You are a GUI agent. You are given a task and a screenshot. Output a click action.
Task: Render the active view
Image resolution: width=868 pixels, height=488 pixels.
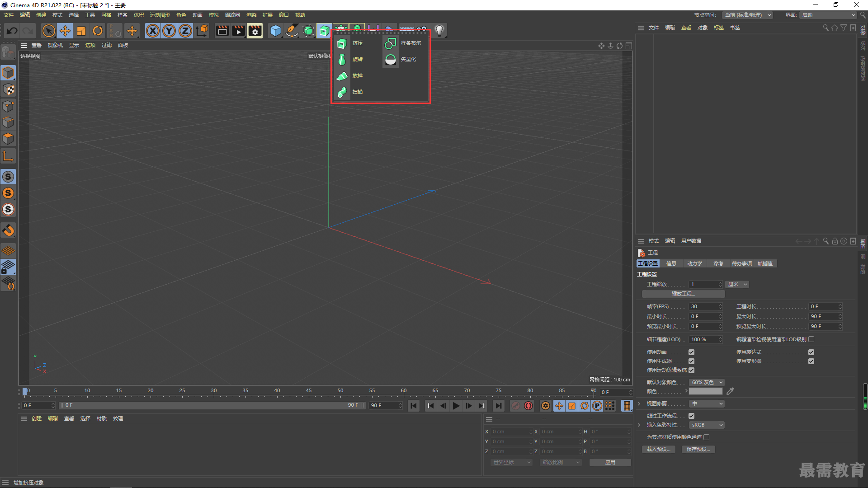click(x=222, y=31)
